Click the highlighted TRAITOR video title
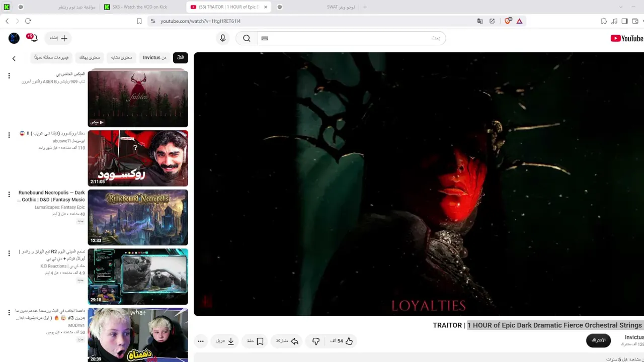This screenshot has width=644, height=362. click(x=537, y=325)
